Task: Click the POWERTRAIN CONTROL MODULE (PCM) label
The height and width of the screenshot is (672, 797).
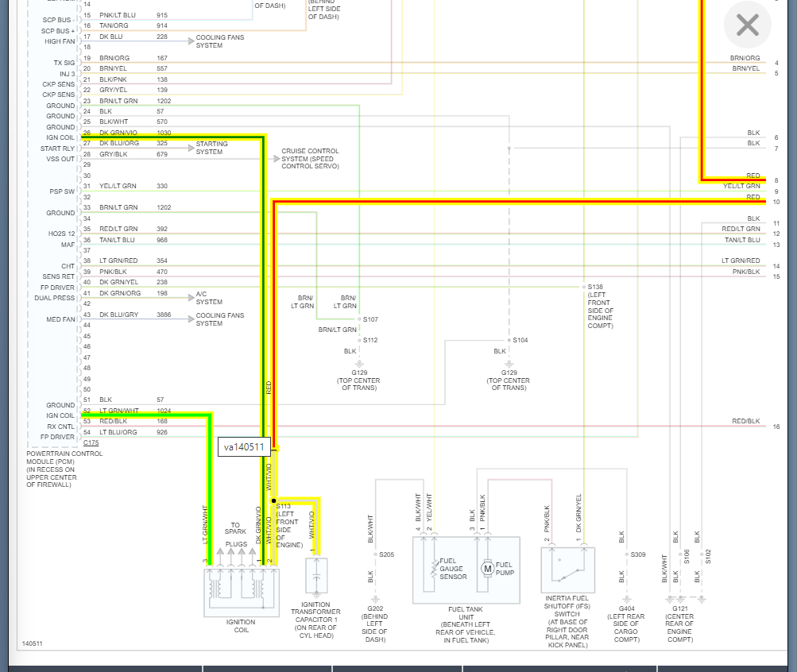Action: [64, 469]
